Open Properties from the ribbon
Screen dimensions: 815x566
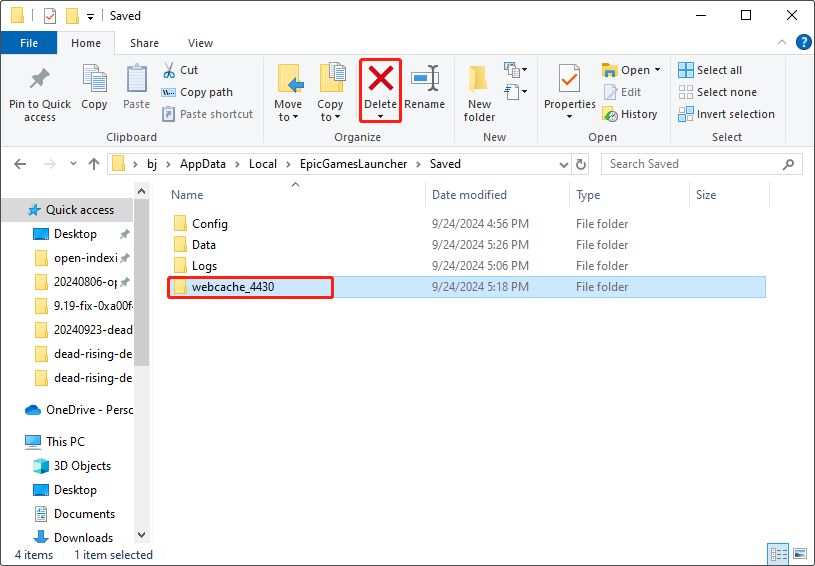(570, 80)
